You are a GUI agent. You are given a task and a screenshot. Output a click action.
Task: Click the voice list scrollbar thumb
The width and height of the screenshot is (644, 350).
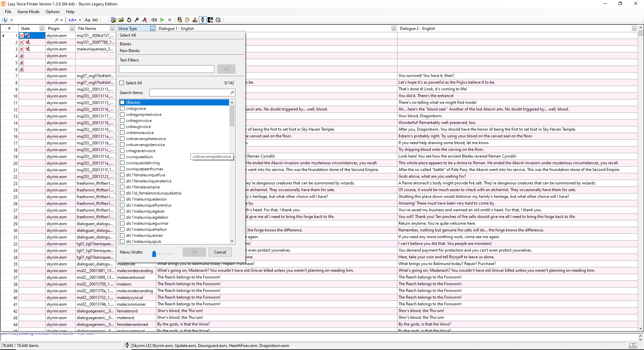[232, 116]
